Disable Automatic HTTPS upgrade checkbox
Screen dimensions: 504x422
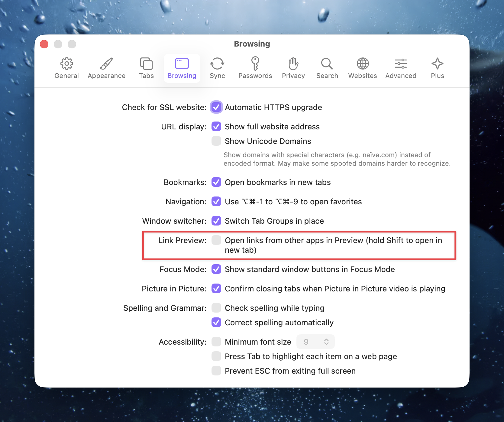tap(216, 107)
